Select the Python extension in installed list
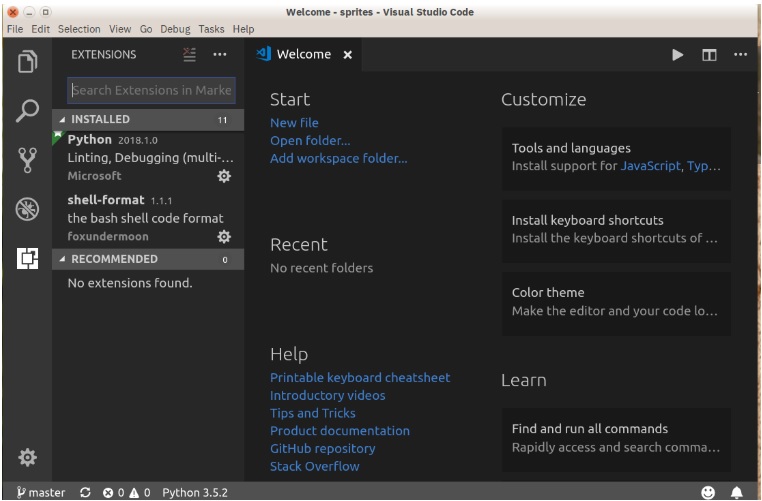 (x=148, y=158)
